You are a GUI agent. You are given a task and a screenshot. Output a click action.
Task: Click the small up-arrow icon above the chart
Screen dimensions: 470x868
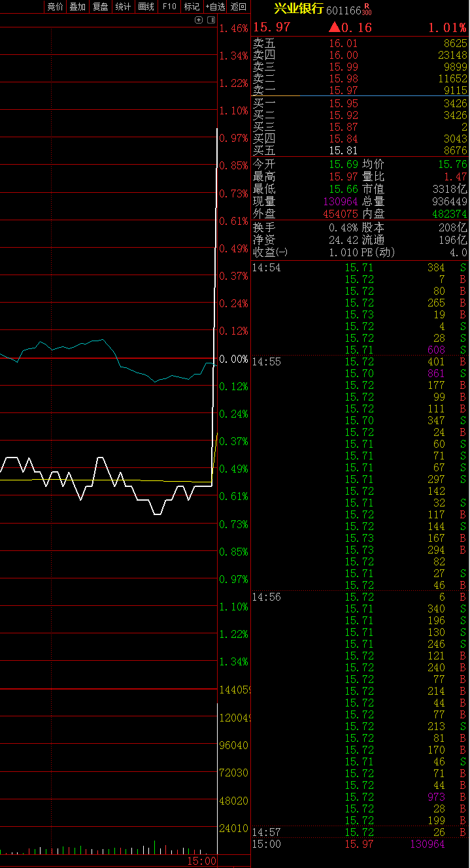point(199,20)
